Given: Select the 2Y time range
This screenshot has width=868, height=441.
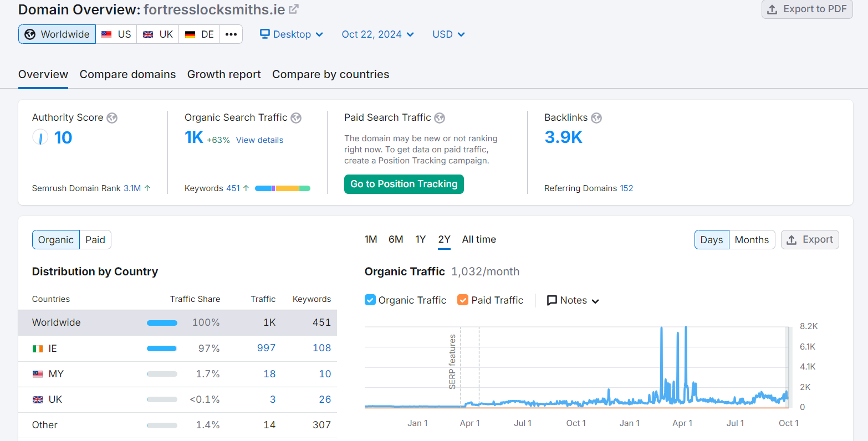Looking at the screenshot, I should (x=444, y=239).
